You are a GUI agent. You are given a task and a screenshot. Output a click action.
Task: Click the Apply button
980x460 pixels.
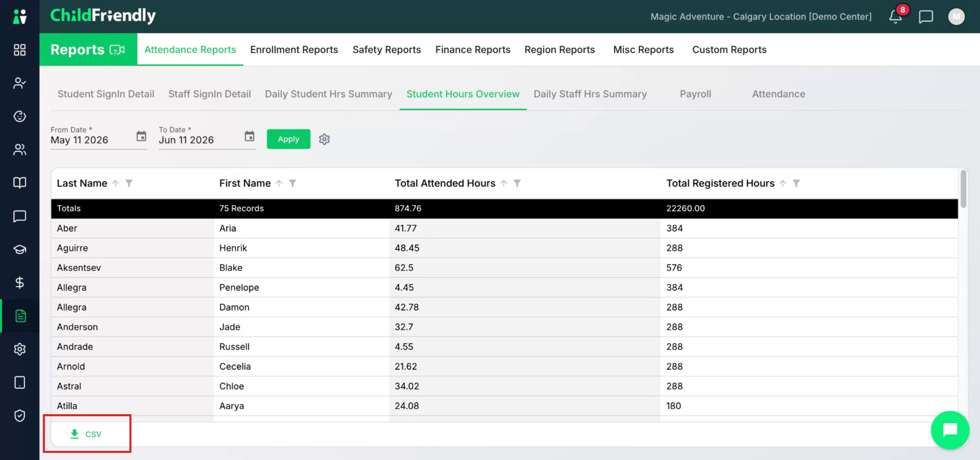point(288,139)
